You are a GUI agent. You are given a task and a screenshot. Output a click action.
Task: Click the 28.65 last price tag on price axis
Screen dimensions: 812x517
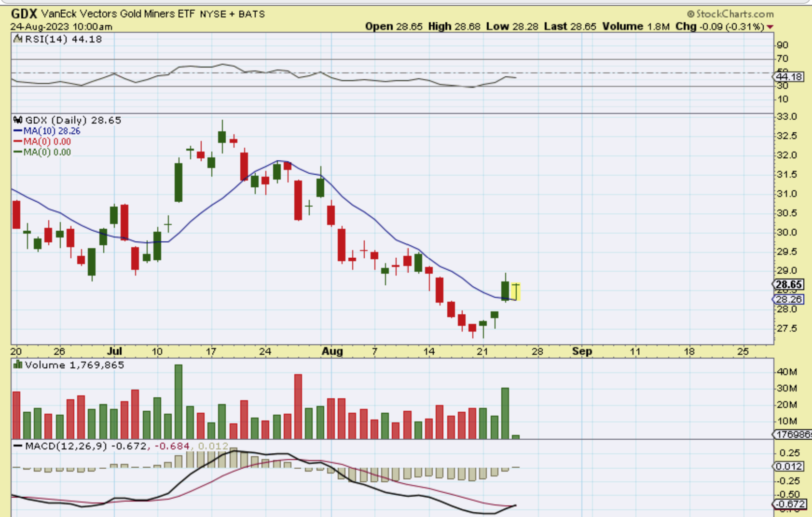pyautogui.click(x=789, y=284)
